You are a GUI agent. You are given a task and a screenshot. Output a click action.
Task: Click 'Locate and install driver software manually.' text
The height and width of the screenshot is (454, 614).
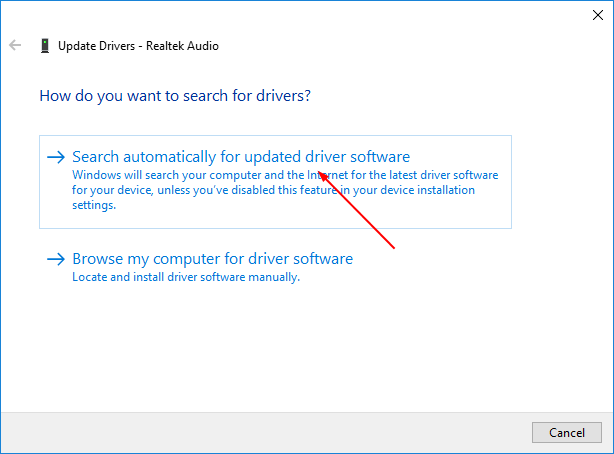(186, 277)
